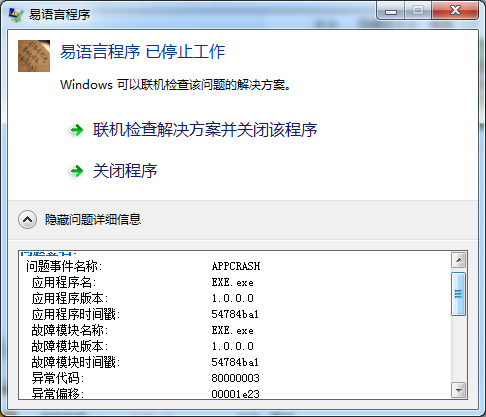Click 故障模块版本 label
The image size is (486, 417).
pos(70,346)
